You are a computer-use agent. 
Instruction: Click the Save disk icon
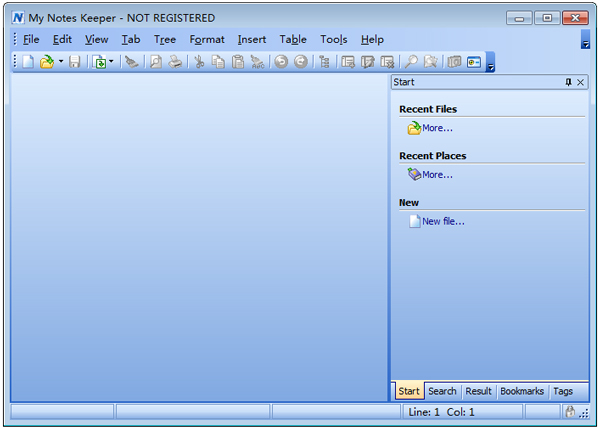75,62
